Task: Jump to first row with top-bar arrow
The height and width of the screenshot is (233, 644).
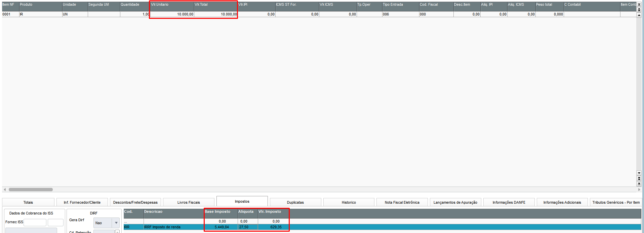Action: [639, 4]
